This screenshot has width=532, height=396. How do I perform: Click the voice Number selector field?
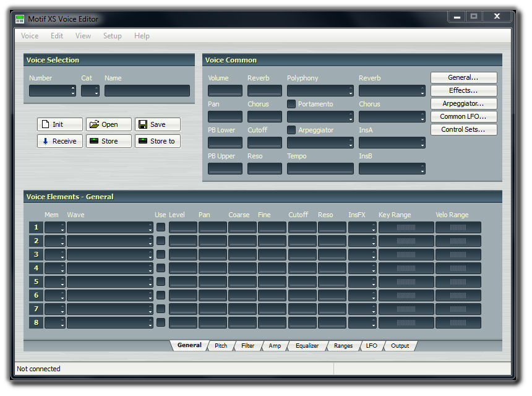pyautogui.click(x=53, y=90)
